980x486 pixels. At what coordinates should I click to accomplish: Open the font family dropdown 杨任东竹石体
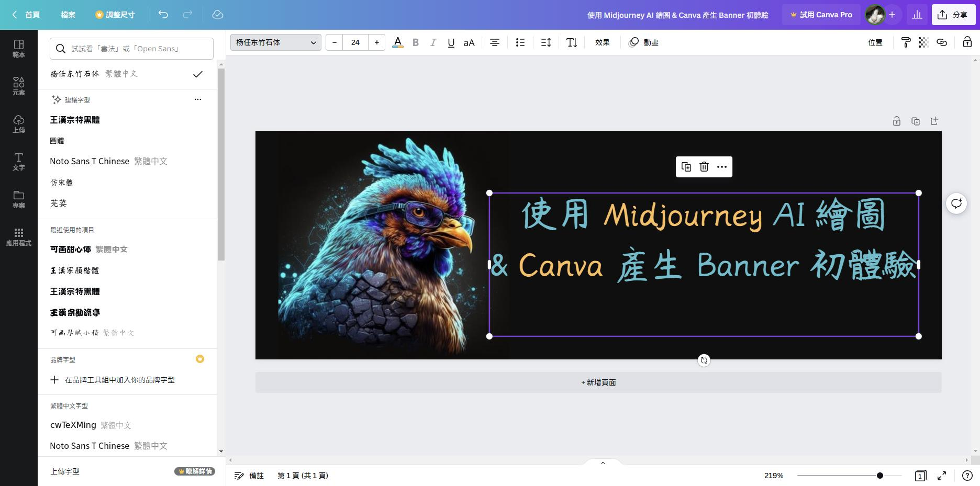pos(276,42)
